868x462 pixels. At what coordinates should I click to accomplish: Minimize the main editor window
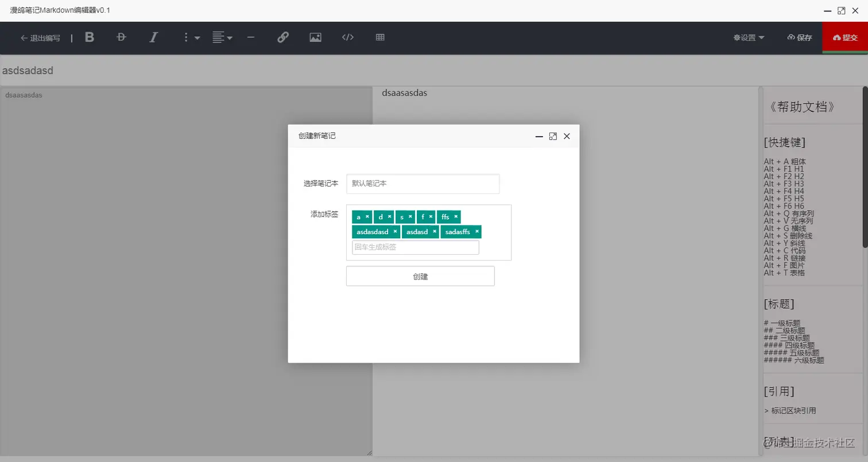827,10
